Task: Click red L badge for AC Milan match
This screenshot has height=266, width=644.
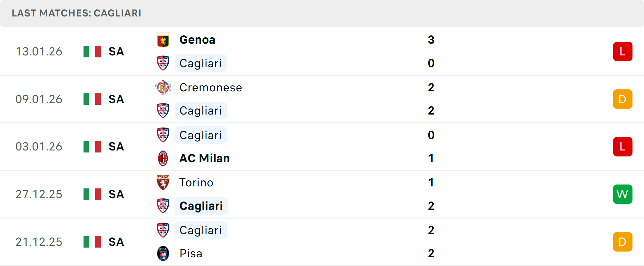Action: pos(623,146)
